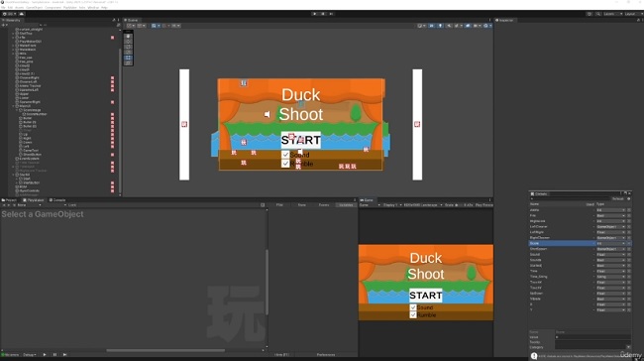Screen dimensions: 644x361
Task: Toggle Sound checkbox in the Game view
Action: tap(413, 307)
